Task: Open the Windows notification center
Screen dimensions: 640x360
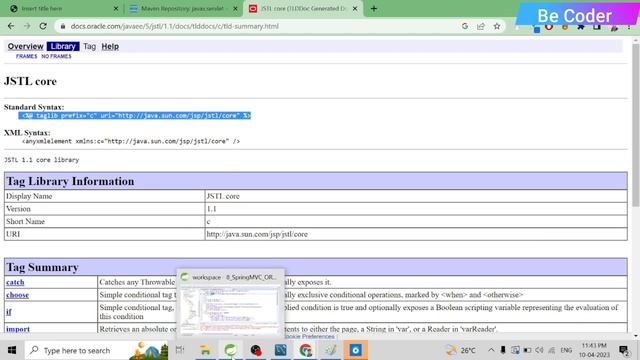Action: pyautogui.click(x=624, y=350)
